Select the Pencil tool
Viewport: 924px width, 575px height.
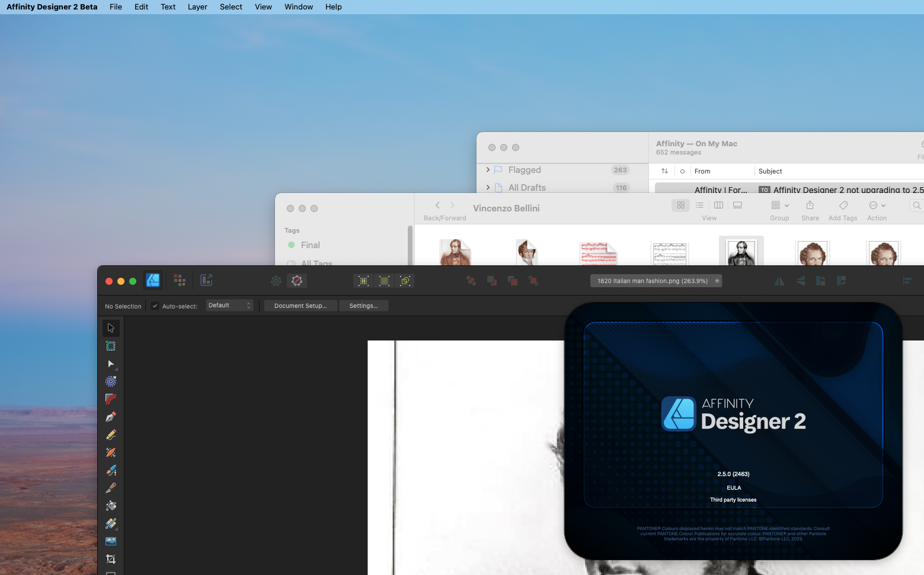click(x=110, y=434)
